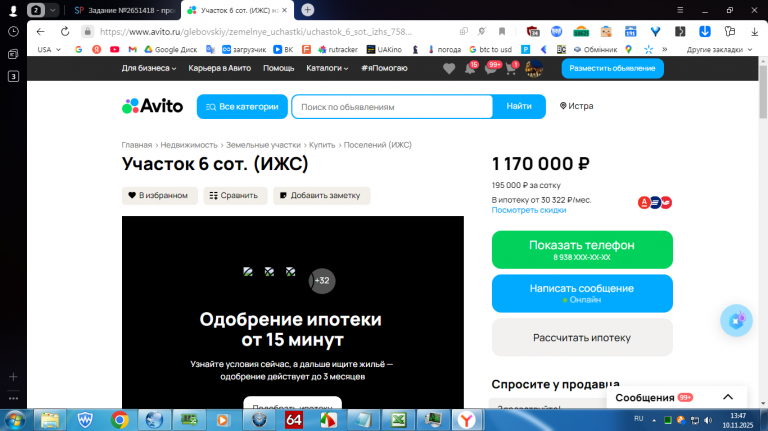Open Avito messages chat bubble icon

pyautogui.click(x=491, y=69)
